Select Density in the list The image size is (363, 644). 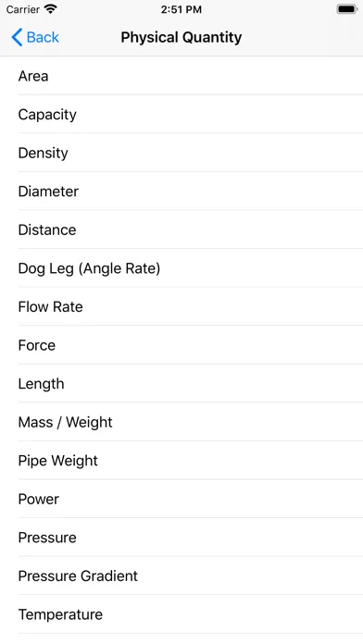(181, 153)
